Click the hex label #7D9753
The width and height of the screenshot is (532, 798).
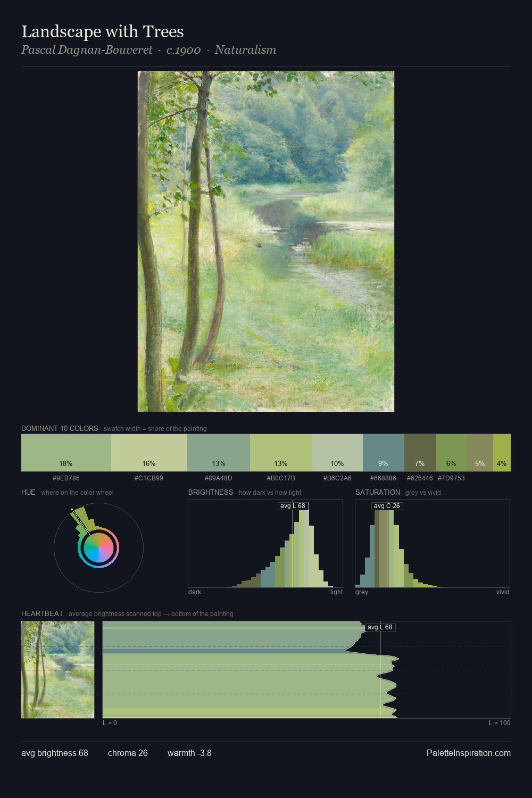point(451,478)
